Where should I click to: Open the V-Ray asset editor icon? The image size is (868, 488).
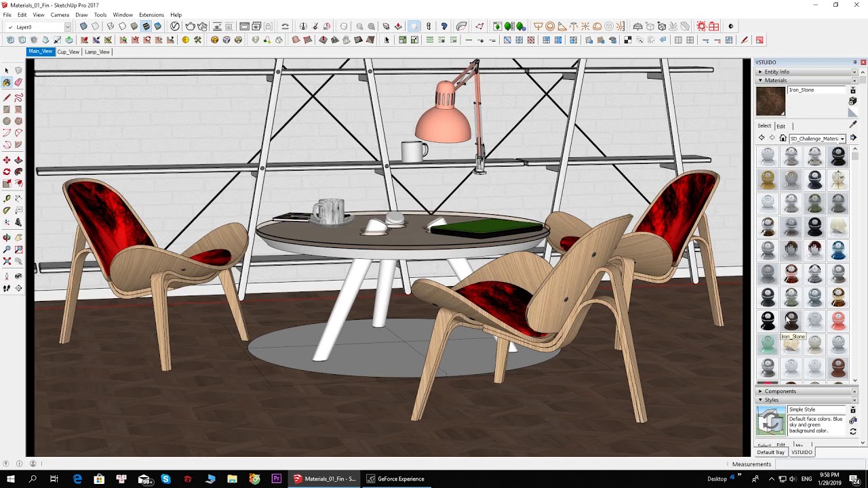click(x=175, y=26)
